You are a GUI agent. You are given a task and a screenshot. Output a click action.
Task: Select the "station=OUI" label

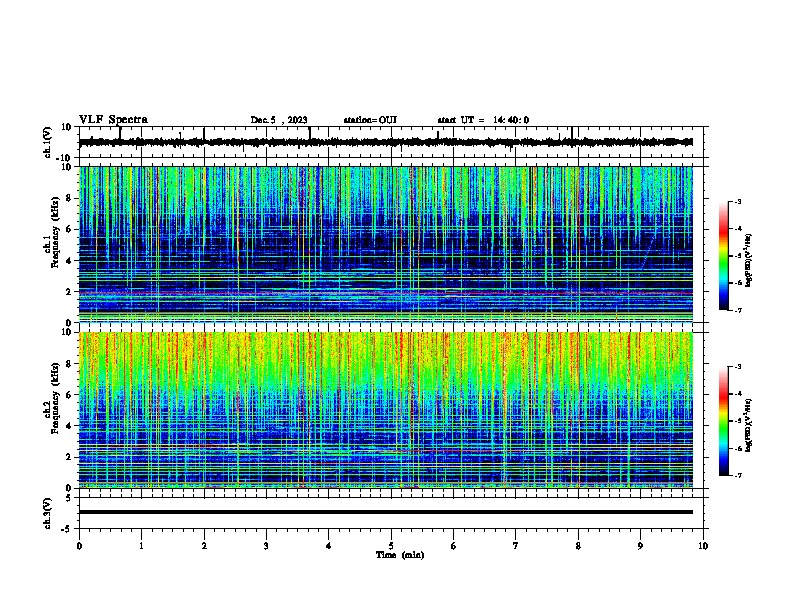(x=370, y=120)
